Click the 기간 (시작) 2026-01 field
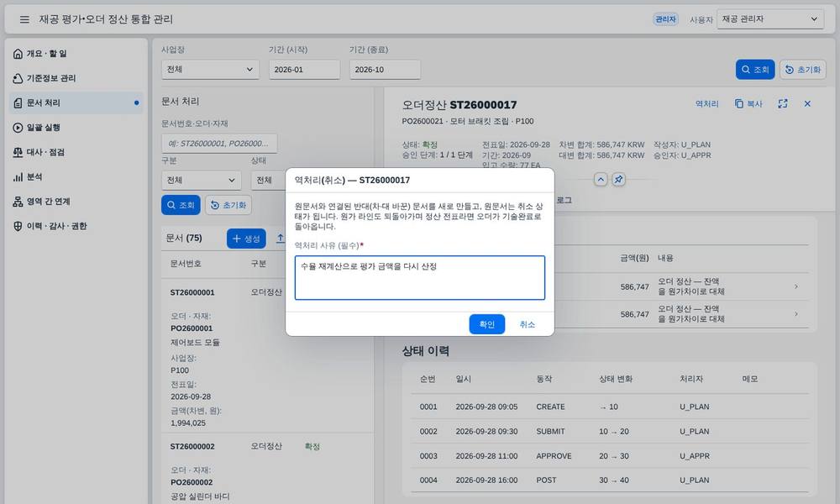Screen dimensions: 840x504 pyautogui.click(x=304, y=70)
